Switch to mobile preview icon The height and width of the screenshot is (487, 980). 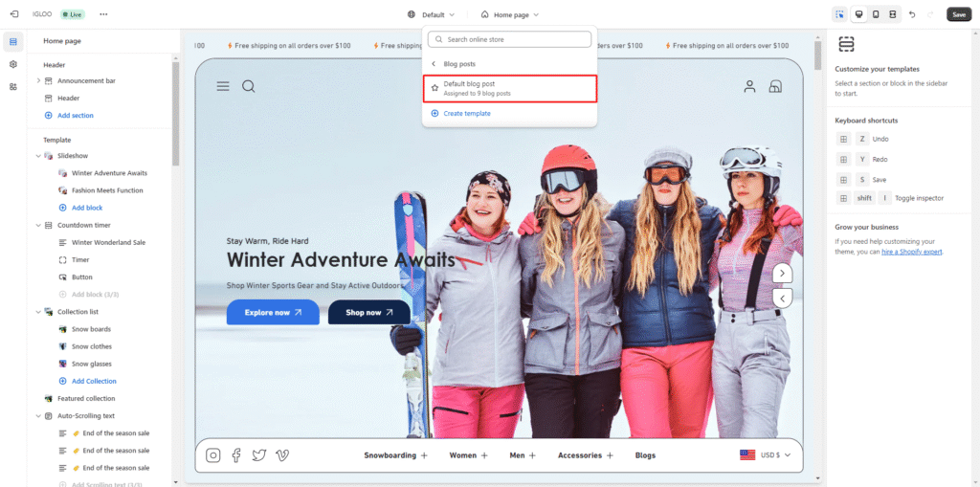coord(876,14)
